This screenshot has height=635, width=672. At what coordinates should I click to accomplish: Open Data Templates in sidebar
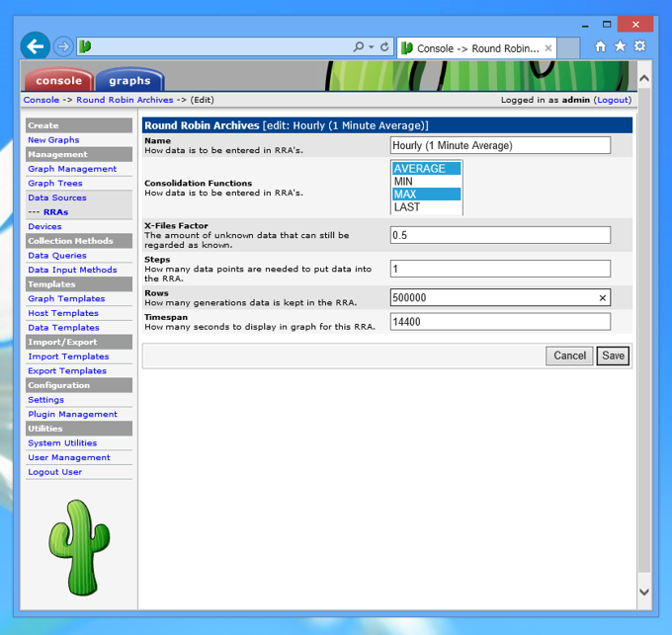[63, 328]
